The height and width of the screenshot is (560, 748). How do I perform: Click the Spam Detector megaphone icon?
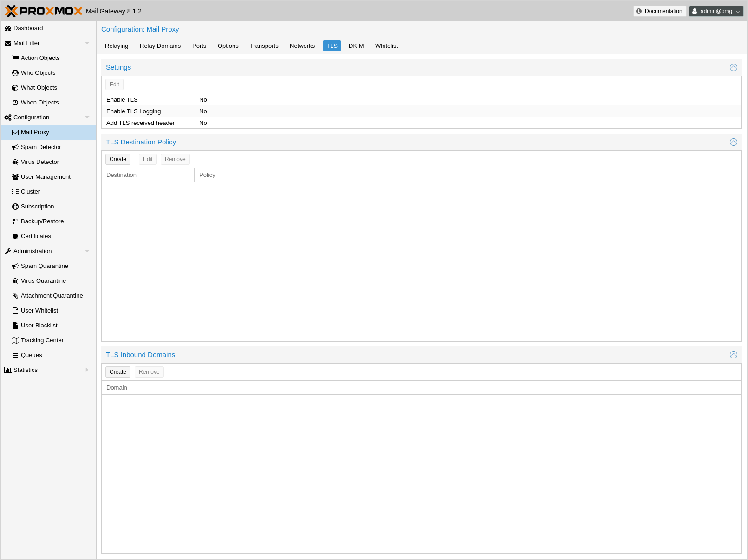pos(15,147)
